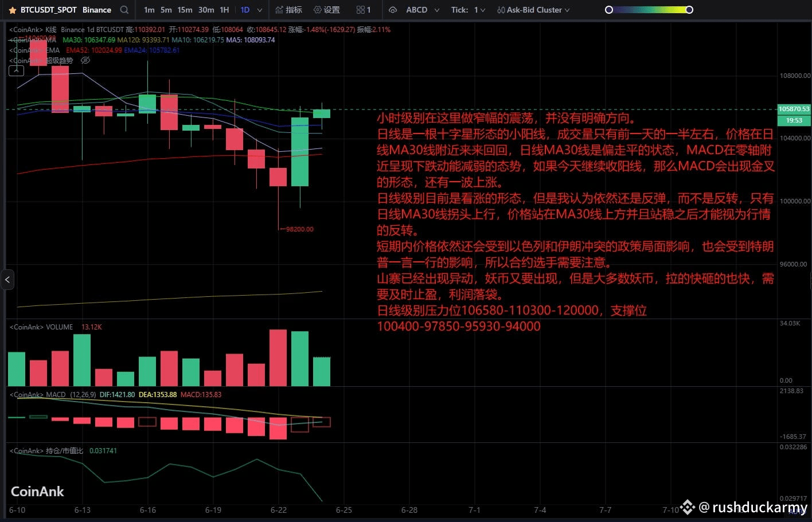Switch to the 1m timeframe
This screenshot has width=812, height=522.
click(x=149, y=10)
